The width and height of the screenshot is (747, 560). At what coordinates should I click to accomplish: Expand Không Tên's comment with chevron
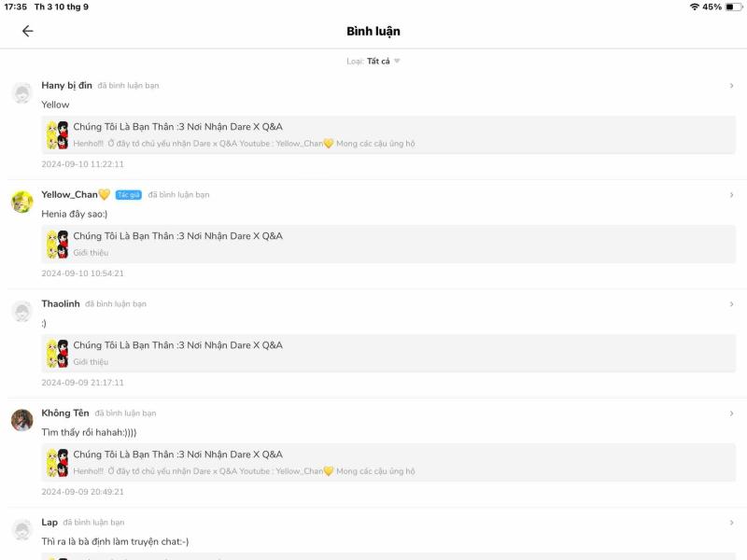(x=731, y=413)
